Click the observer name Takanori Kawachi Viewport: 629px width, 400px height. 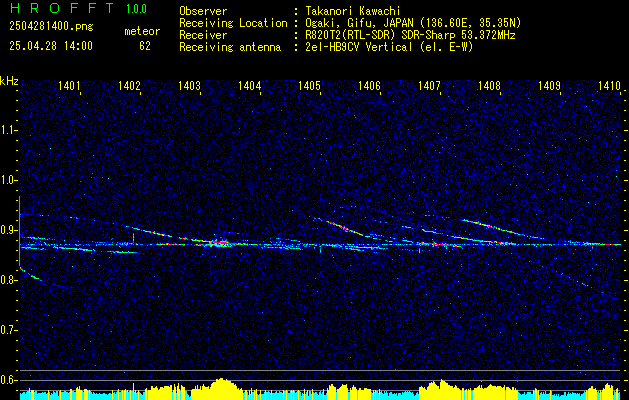point(353,11)
